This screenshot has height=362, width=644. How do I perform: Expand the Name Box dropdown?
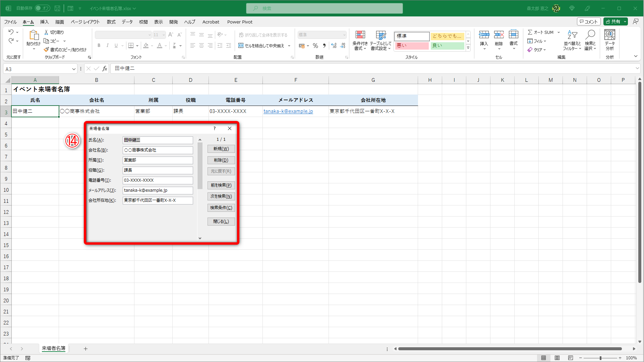[x=74, y=69]
